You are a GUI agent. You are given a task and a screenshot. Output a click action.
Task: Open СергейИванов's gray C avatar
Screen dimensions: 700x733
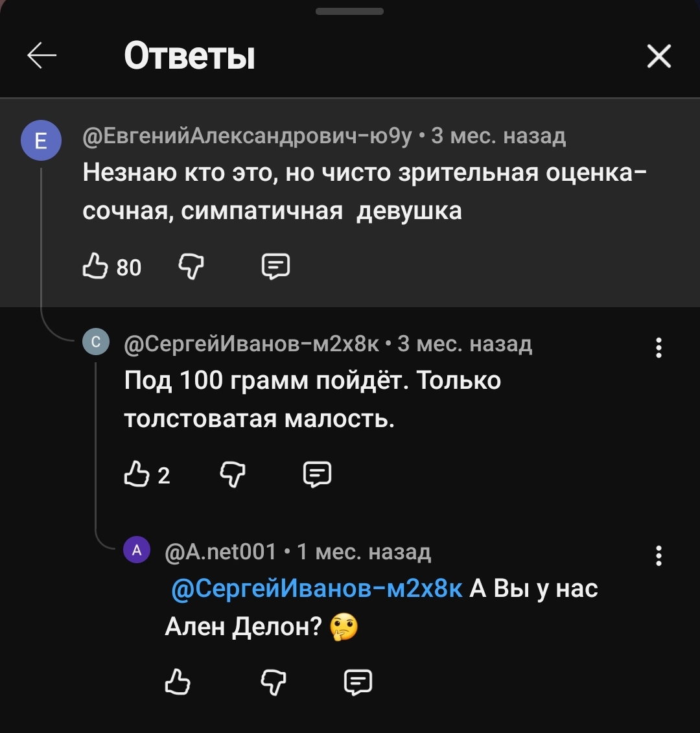(96, 342)
